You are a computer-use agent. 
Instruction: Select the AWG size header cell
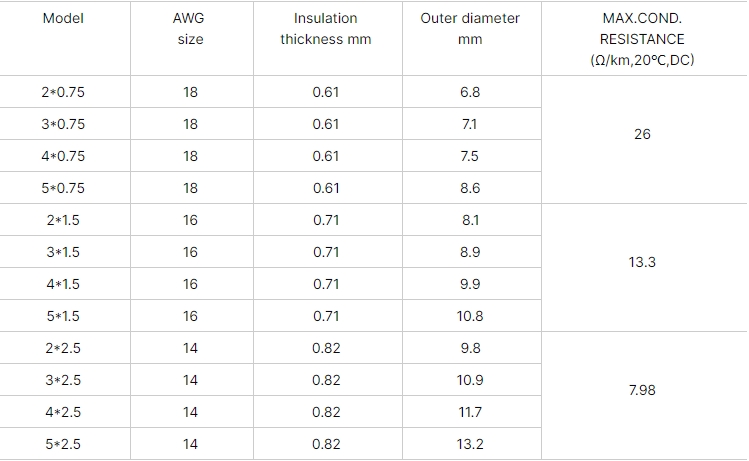pyautogui.click(x=192, y=38)
